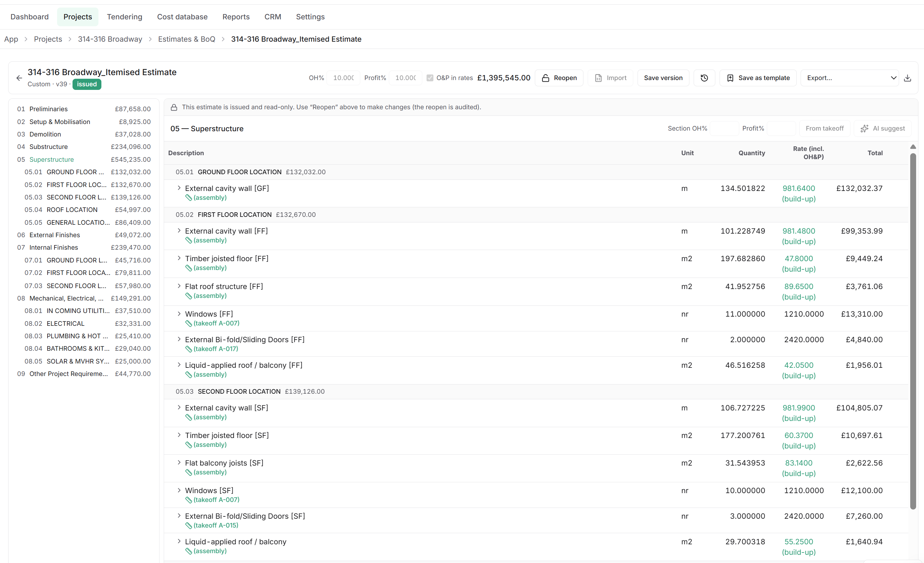This screenshot has height=563, width=924.
Task: Open the Tendering tab
Action: tap(124, 17)
